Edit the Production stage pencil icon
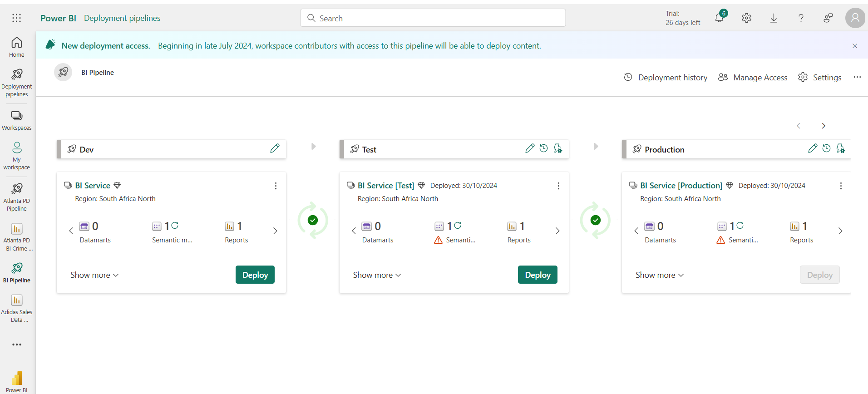868x394 pixels. pyautogui.click(x=813, y=148)
